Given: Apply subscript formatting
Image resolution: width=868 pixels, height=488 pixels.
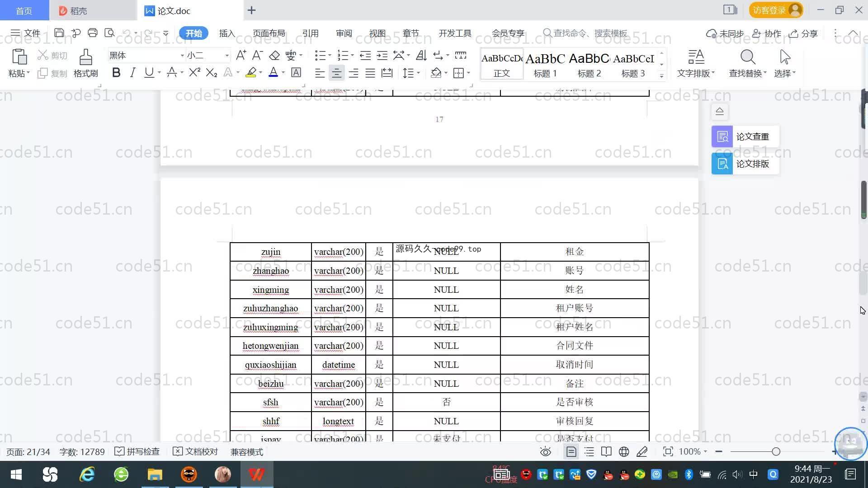Looking at the screenshot, I should 212,72.
